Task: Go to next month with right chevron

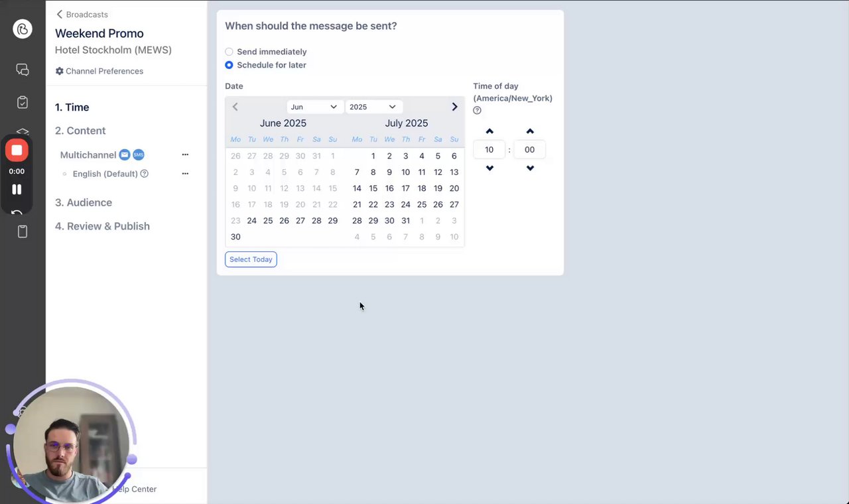Action: [x=454, y=107]
